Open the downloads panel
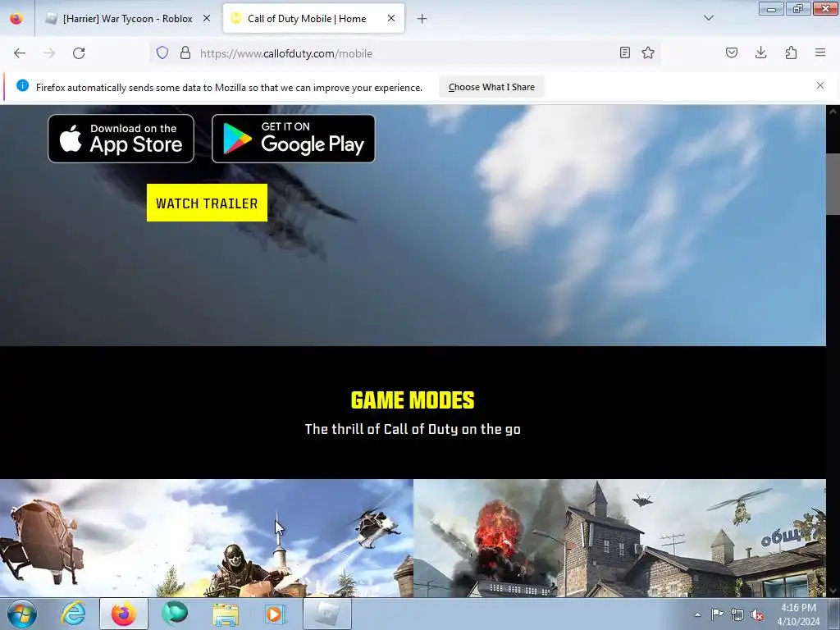Viewport: 840px width, 630px height. click(760, 52)
